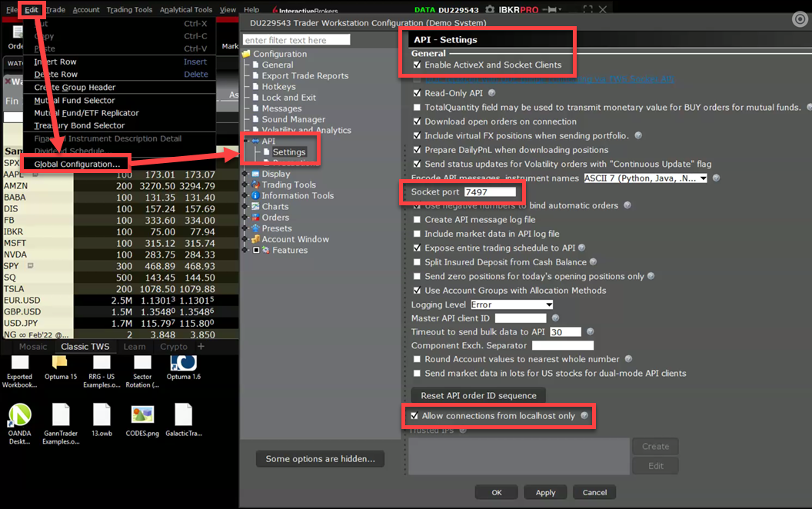Open the Analytical Tools menu
The image size is (812, 509).
point(186,10)
